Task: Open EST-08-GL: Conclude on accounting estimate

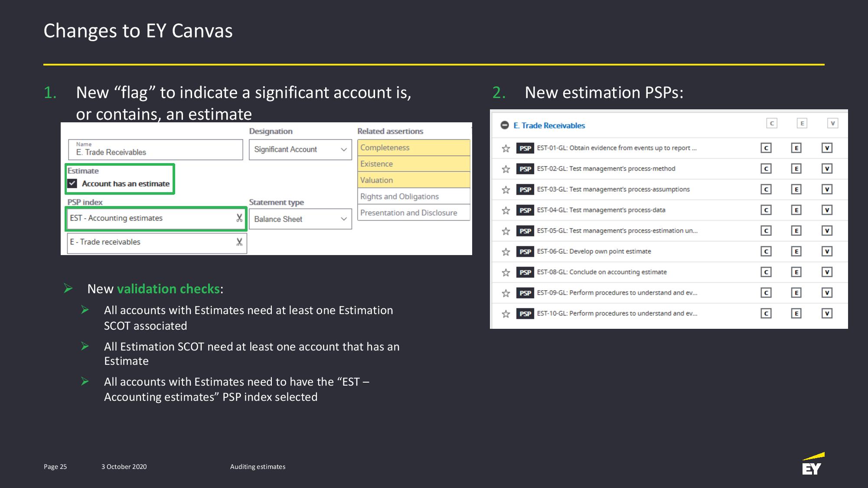Action: click(602, 272)
